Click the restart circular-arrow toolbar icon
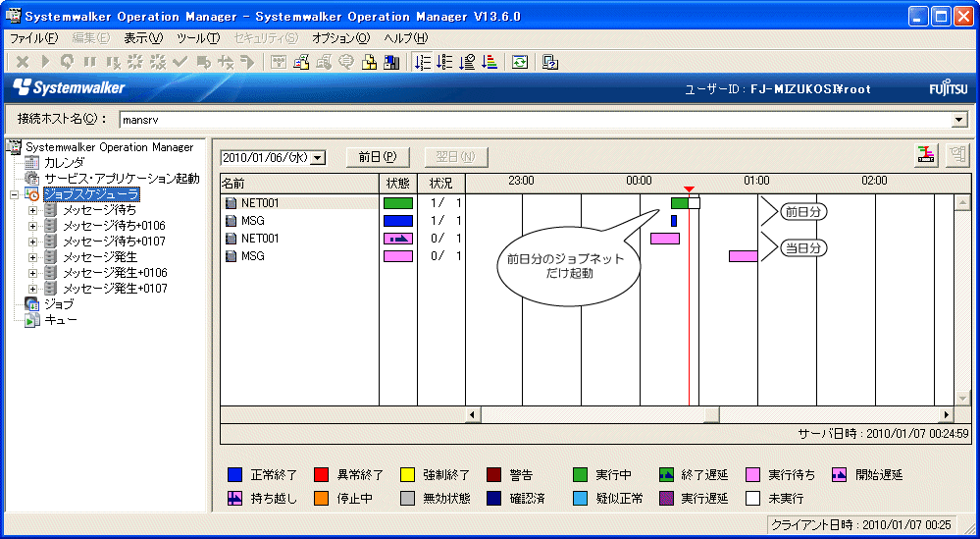 click(68, 62)
